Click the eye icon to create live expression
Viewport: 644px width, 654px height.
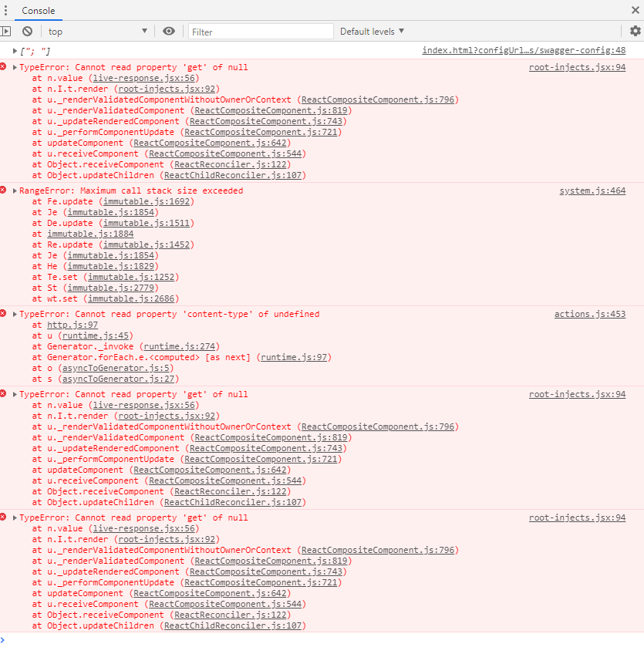pyautogui.click(x=169, y=31)
